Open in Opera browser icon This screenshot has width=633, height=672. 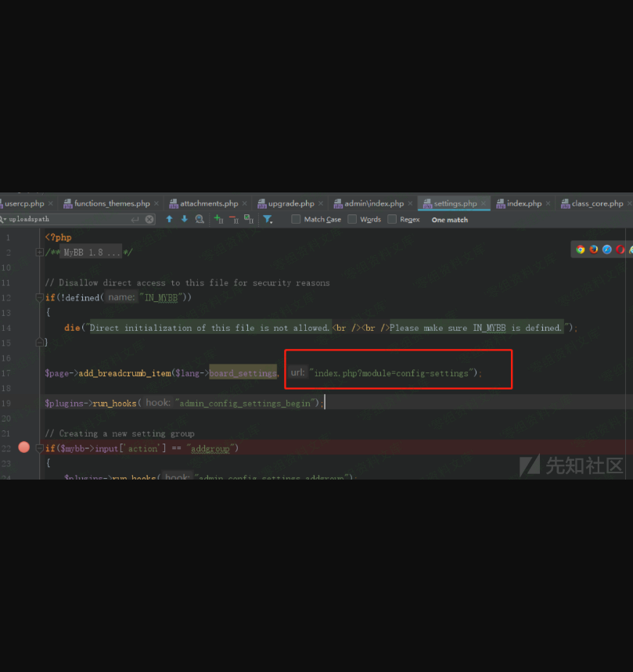620,250
